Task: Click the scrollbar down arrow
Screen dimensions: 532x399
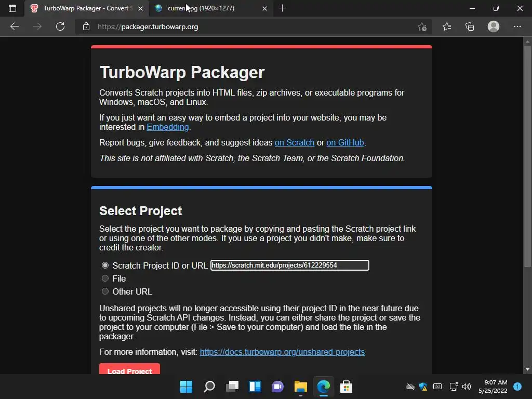Action: pos(527,369)
